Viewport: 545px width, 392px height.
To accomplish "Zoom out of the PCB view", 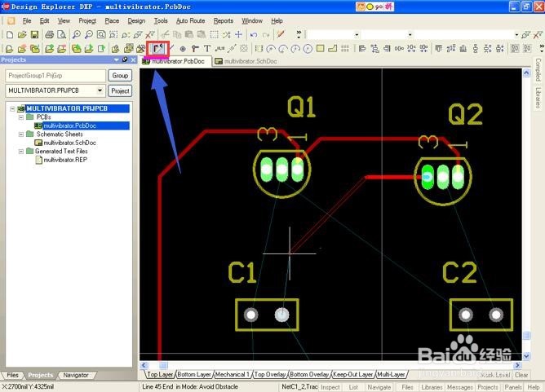I will coord(89,35).
